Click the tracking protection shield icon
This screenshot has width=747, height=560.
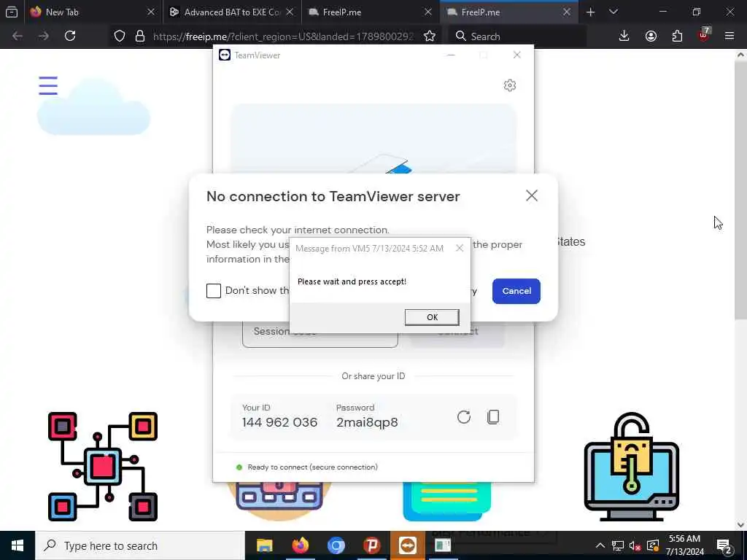pos(120,36)
